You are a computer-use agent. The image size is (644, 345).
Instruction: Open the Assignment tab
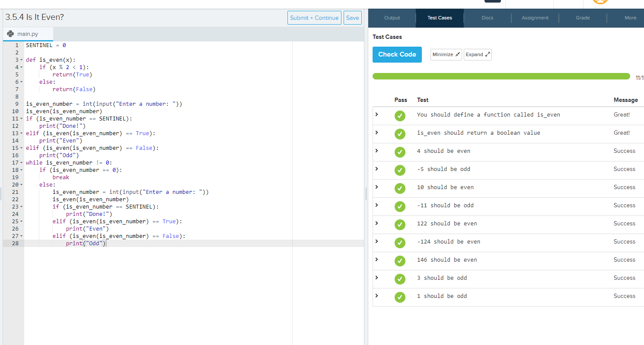coord(535,18)
